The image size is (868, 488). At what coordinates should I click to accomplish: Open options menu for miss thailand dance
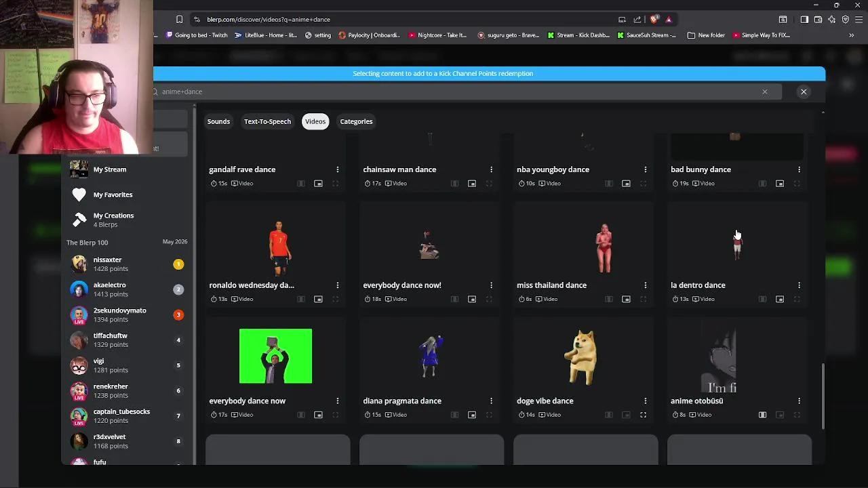[645, 285]
